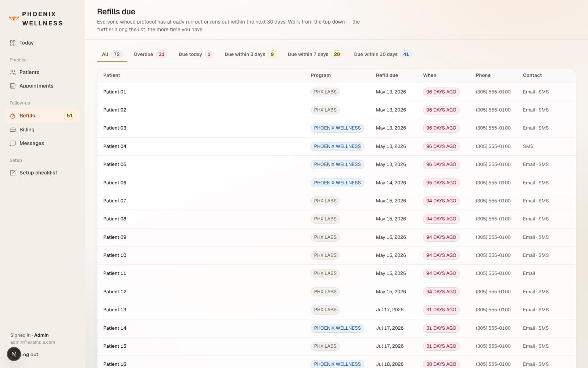Screen dimensions: 588x368
Task: Open the Billing card icon
Action: pos(12,130)
